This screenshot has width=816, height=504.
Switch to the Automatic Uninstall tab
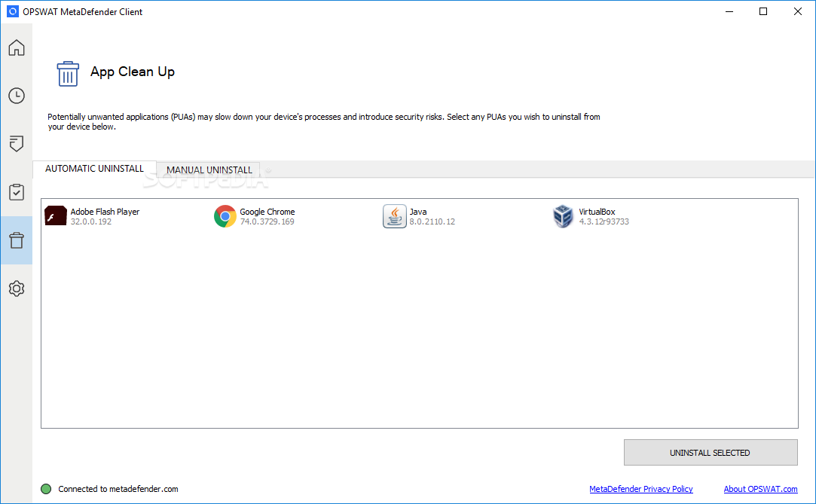[94, 169]
